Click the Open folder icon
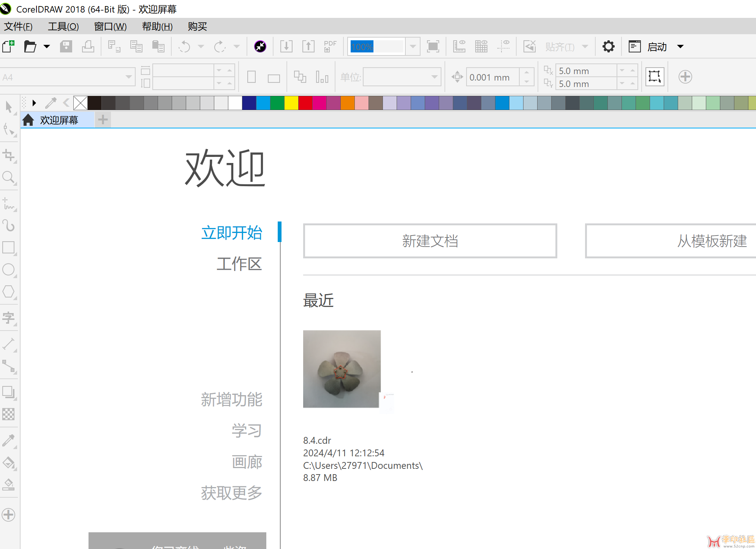The height and width of the screenshot is (549, 756). pos(30,46)
